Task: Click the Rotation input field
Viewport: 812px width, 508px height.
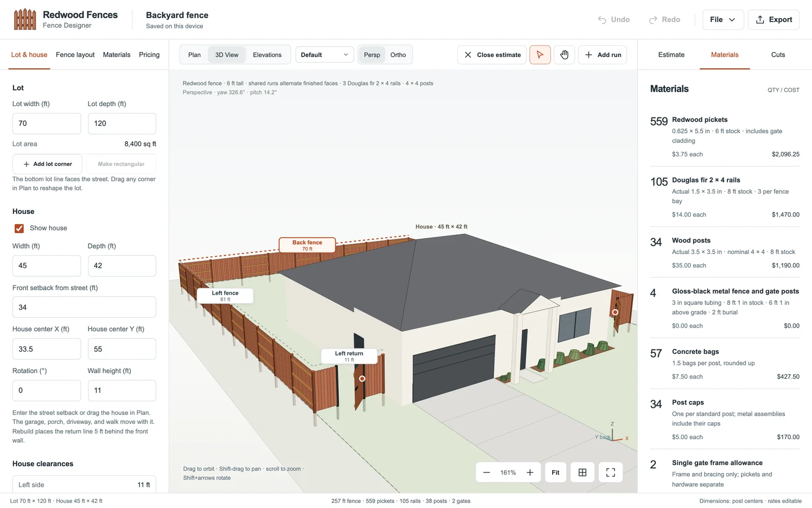Action: (47, 391)
